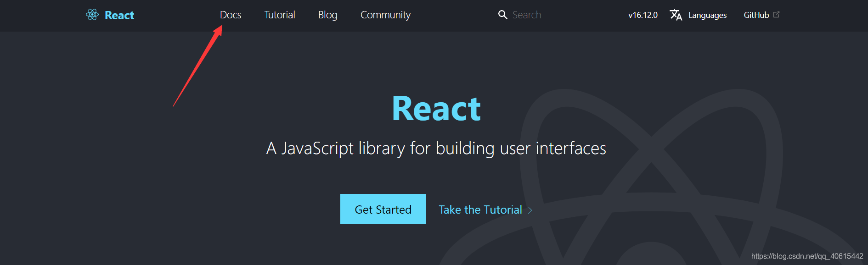
Task: Open the Tutorial nav link
Action: (280, 15)
